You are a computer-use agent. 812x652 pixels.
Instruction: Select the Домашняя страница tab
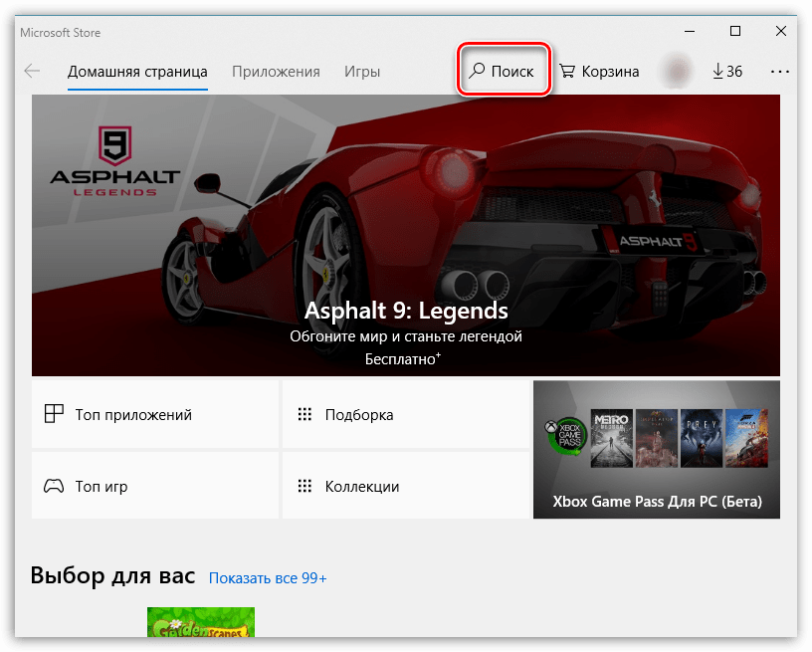tap(137, 72)
